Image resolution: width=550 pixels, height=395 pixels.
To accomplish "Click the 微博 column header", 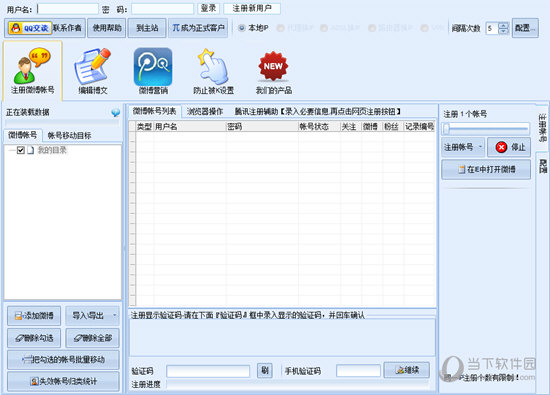I will pos(372,127).
